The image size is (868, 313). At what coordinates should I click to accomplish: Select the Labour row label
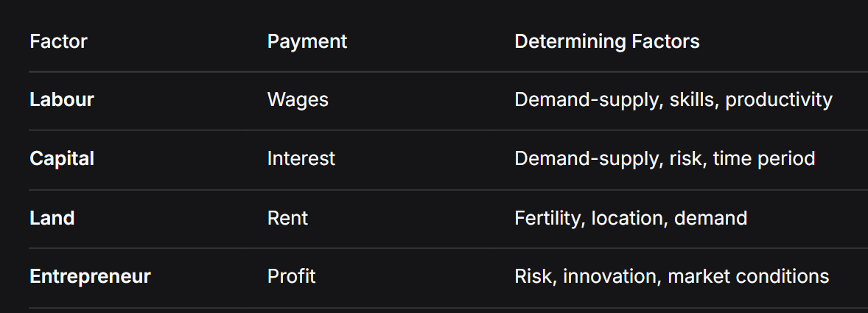coord(62,99)
